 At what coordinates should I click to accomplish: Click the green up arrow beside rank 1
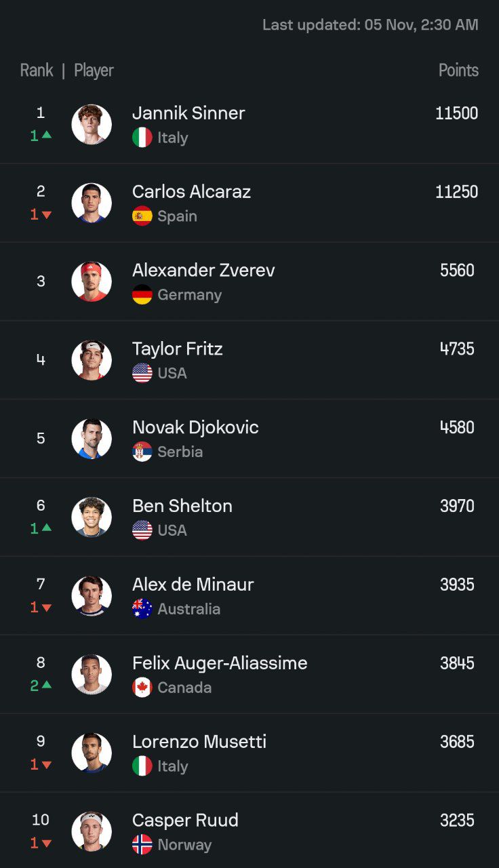[x=47, y=135]
